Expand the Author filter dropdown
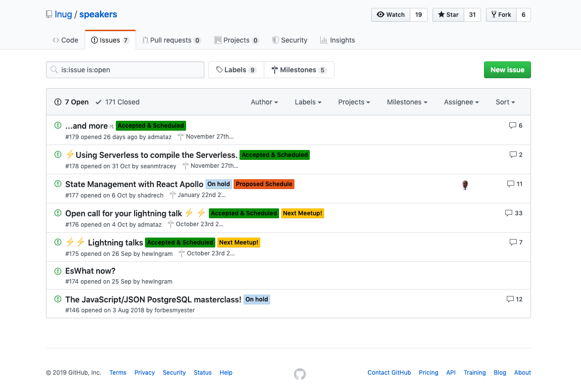 264,102
